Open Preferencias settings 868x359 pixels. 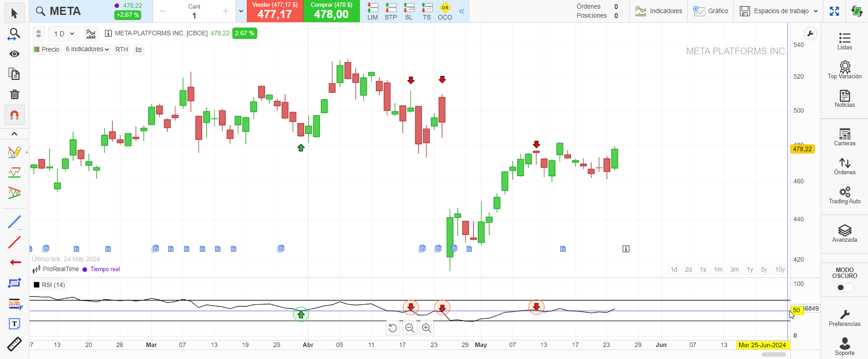pyautogui.click(x=844, y=318)
